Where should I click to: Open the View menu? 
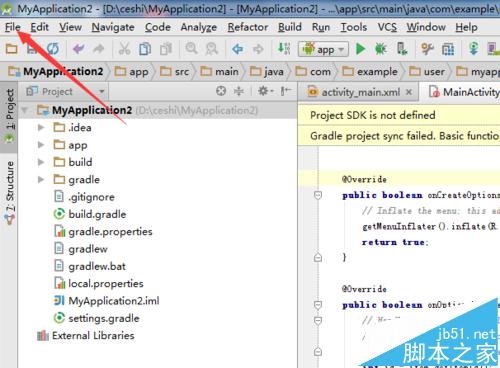point(70,27)
